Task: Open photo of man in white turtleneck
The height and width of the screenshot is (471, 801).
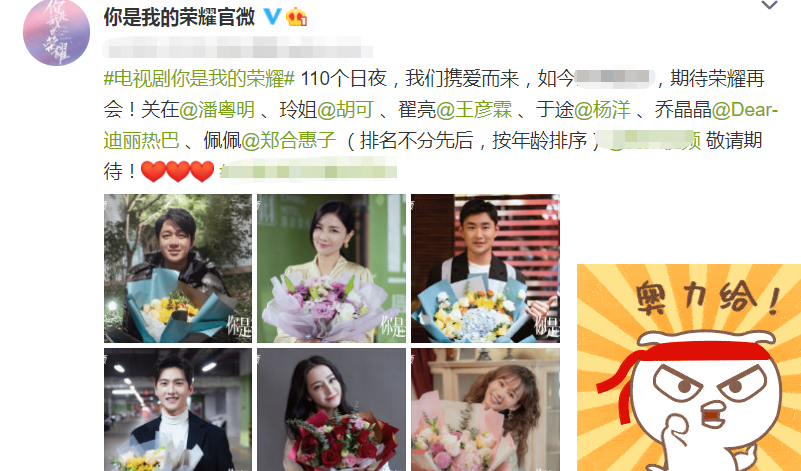Action: (178, 410)
